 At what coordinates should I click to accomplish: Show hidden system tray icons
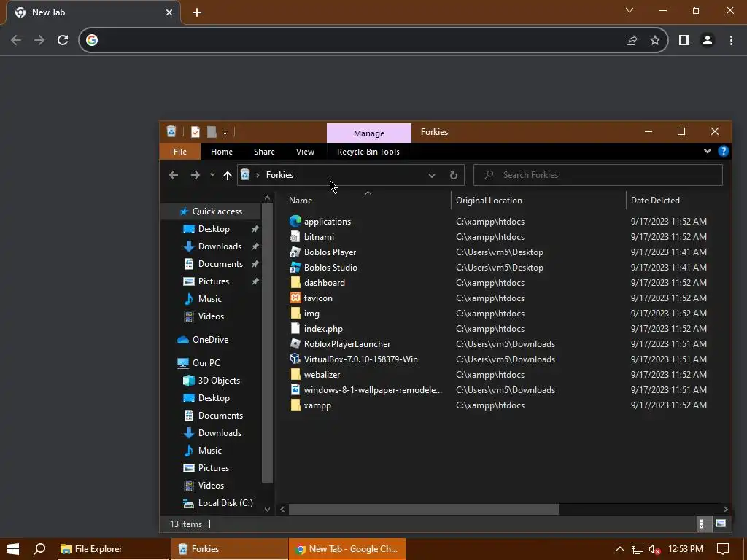620,549
